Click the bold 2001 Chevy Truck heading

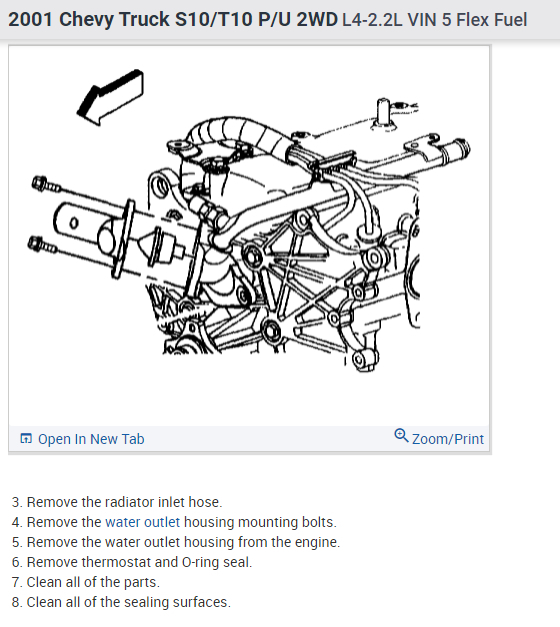(173, 19)
